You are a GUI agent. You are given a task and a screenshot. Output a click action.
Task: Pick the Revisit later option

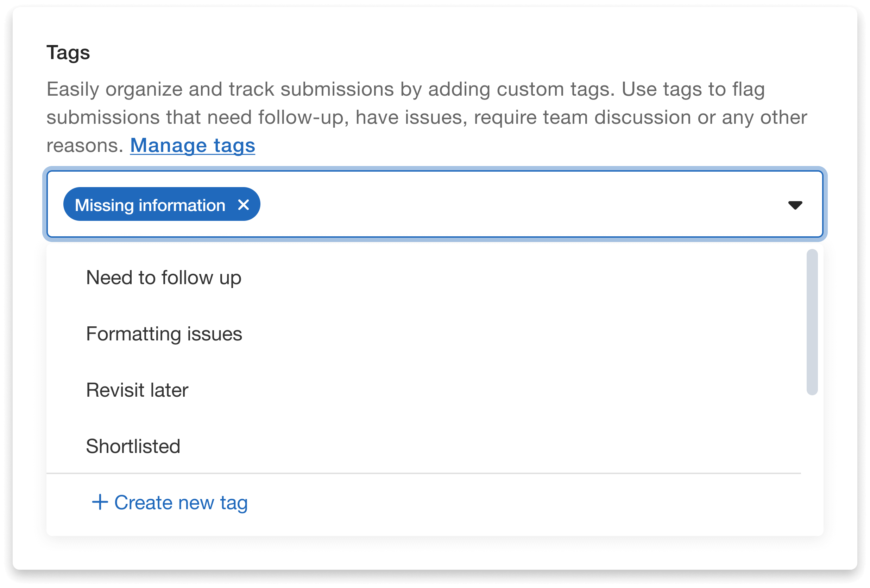(137, 390)
